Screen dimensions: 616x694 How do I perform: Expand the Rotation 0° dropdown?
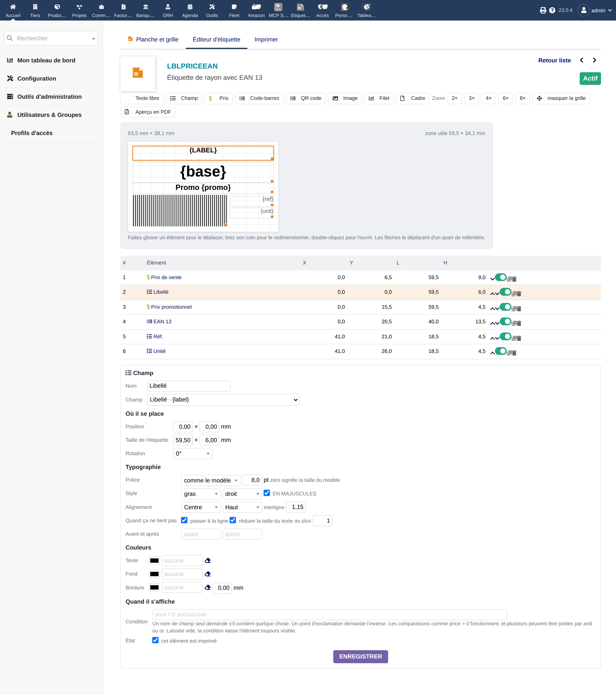coord(192,454)
